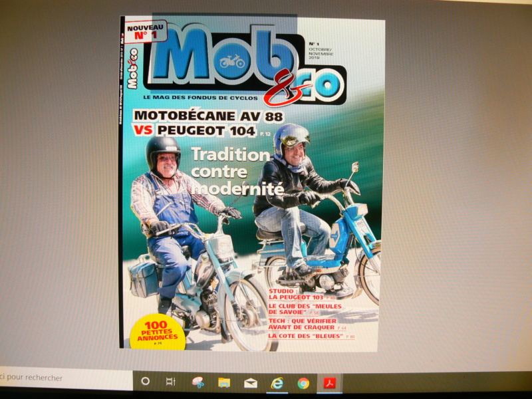Launch the Snipping Tool from the taskbar
The image size is (532, 399).
(198, 382)
